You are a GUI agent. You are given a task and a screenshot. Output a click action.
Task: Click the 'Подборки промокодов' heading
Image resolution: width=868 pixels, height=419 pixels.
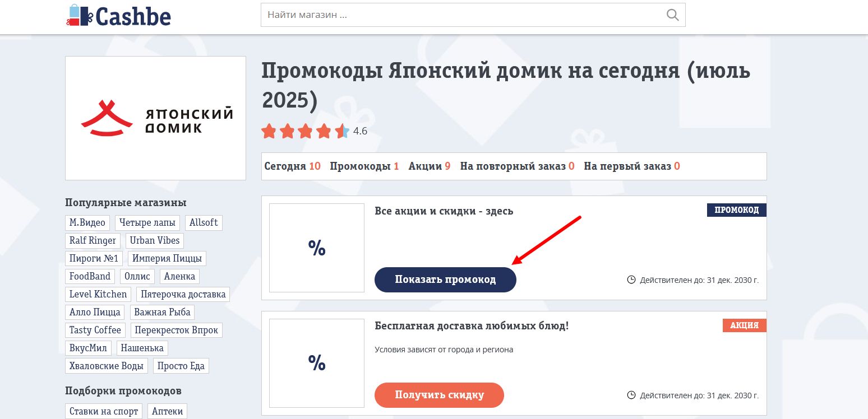[x=123, y=391]
